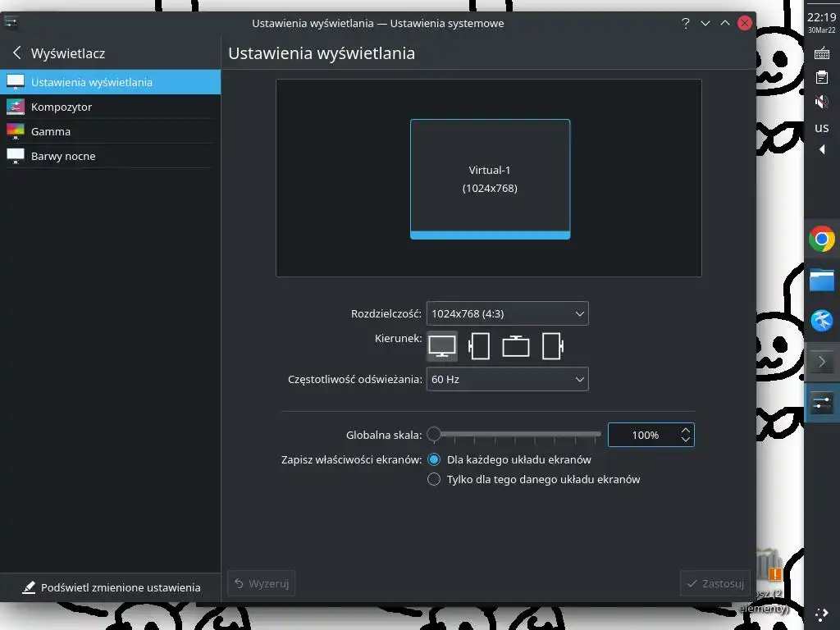Click the 100% scale input field
The height and width of the screenshot is (630, 840).
coord(645,435)
